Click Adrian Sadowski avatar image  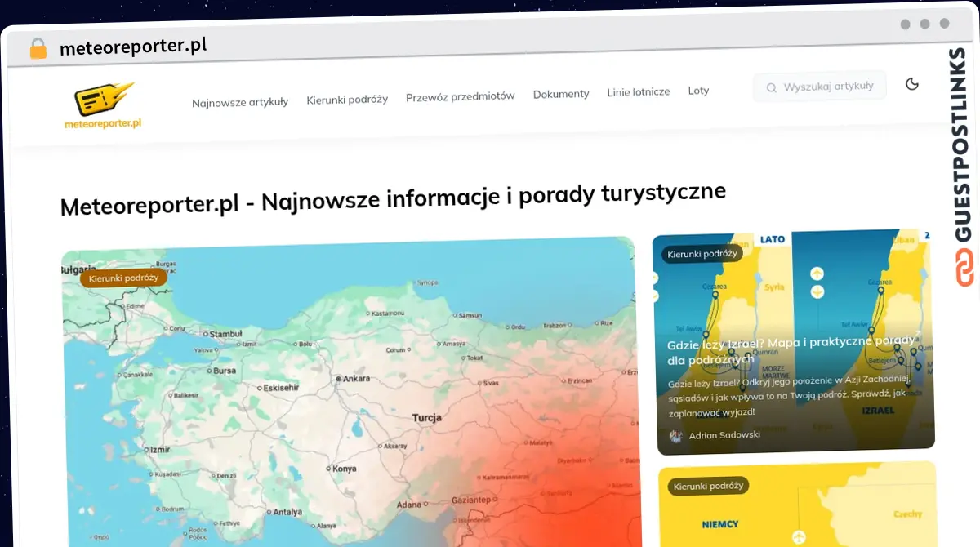[676, 436]
